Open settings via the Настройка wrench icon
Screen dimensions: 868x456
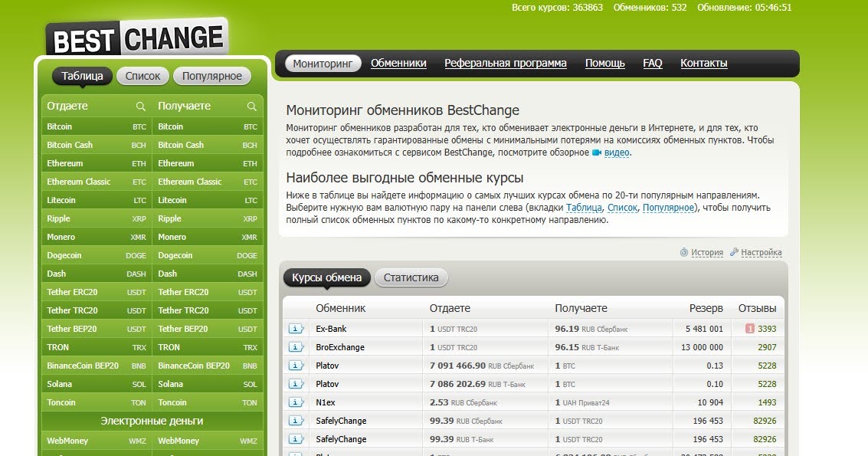click(x=734, y=251)
